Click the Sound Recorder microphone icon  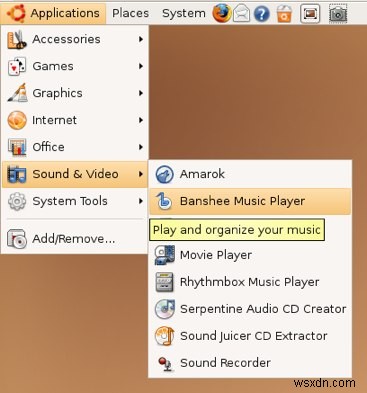pos(165,364)
